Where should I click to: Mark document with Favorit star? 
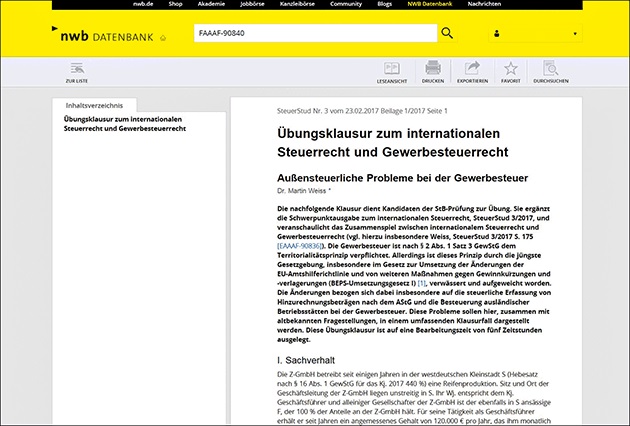[x=511, y=71]
